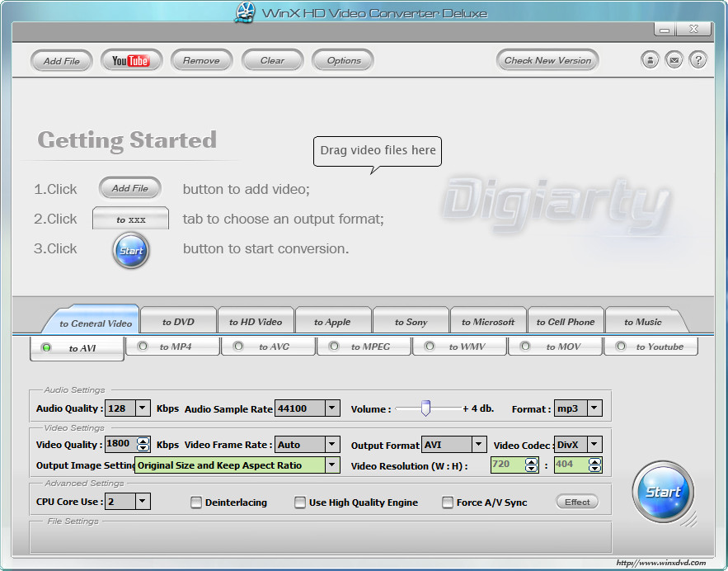Click the Volume slider handle
728x571 pixels.
tap(425, 408)
